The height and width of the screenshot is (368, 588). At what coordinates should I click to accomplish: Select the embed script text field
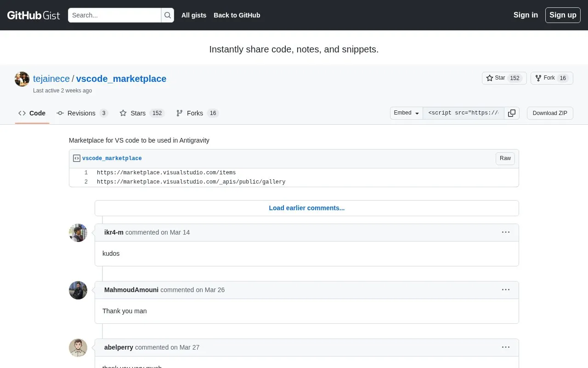coord(464,113)
